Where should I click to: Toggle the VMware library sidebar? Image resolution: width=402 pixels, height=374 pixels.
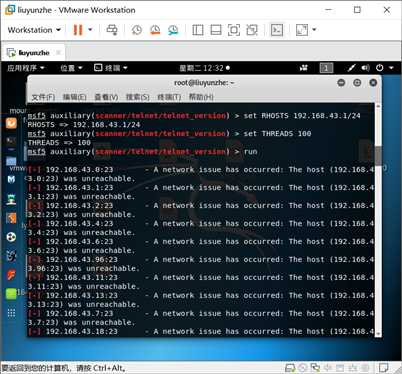point(198,30)
